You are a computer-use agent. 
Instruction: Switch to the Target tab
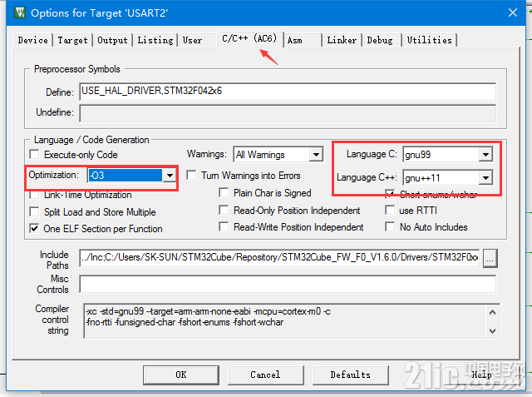[72, 40]
